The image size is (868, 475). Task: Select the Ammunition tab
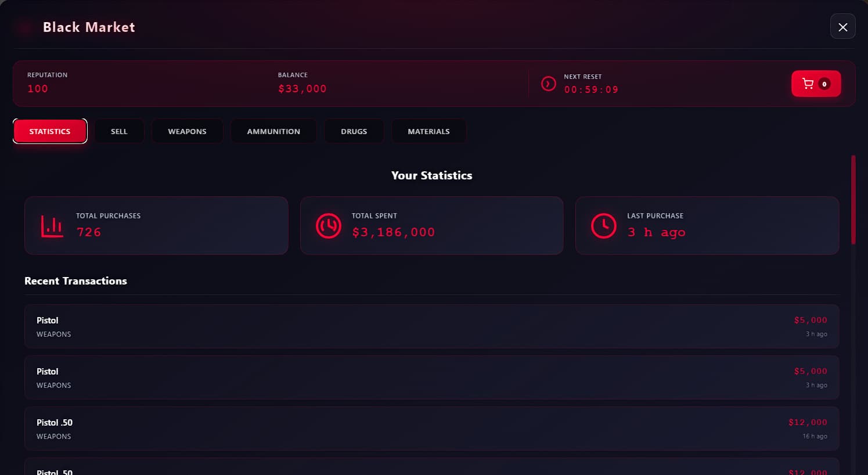click(x=273, y=131)
